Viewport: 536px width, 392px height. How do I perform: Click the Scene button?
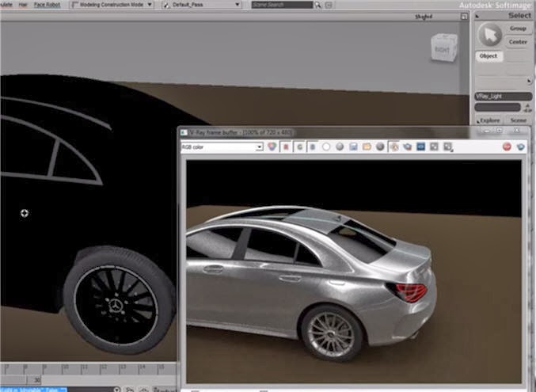coord(519,120)
